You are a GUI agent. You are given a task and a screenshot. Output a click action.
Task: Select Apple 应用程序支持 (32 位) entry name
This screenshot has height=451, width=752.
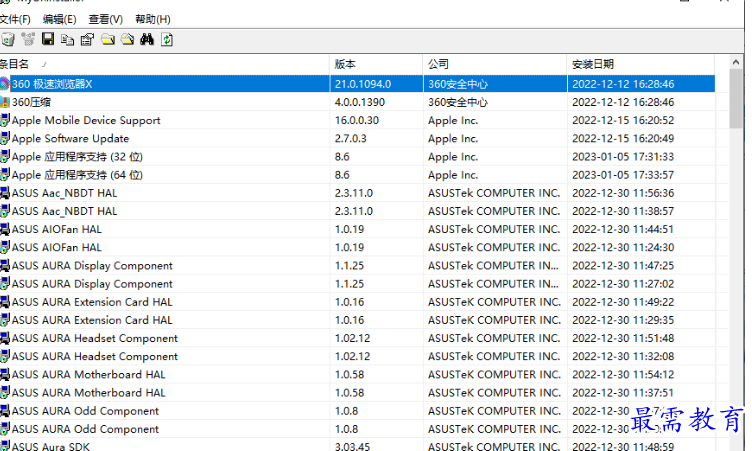coord(77,157)
